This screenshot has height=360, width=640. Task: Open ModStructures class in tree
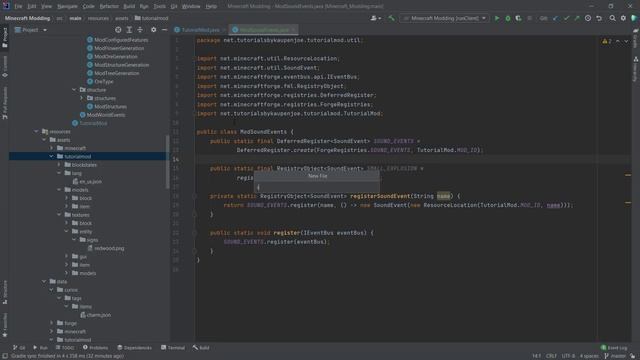107,107
